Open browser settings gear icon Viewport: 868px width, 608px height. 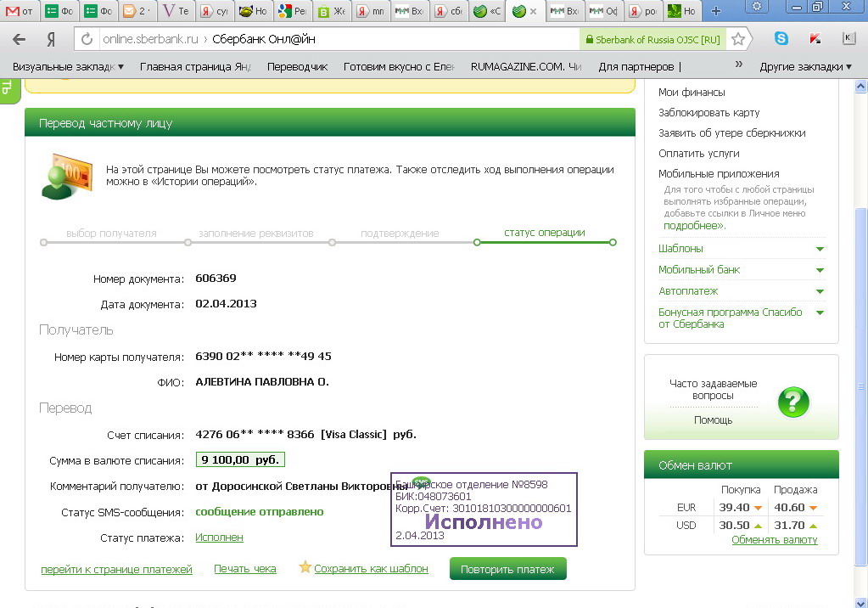[x=757, y=7]
